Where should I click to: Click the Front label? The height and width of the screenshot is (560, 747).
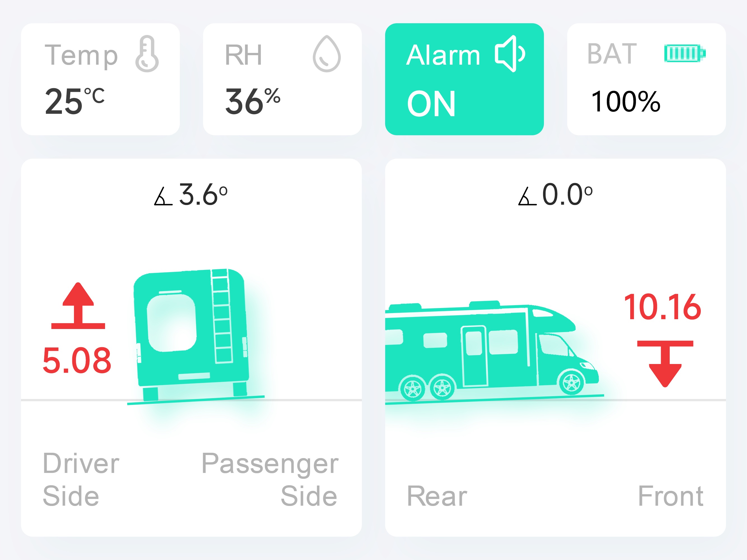(x=671, y=496)
